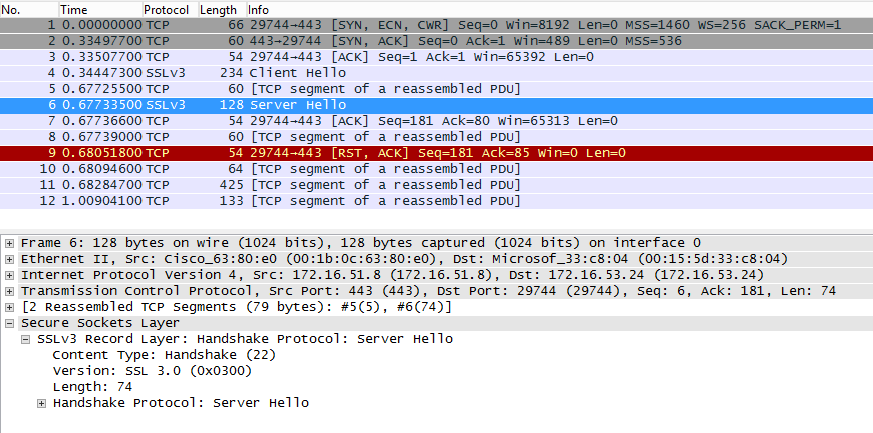This screenshot has height=433, width=873.
Task: Click the Protocol column header
Action: click(x=166, y=9)
